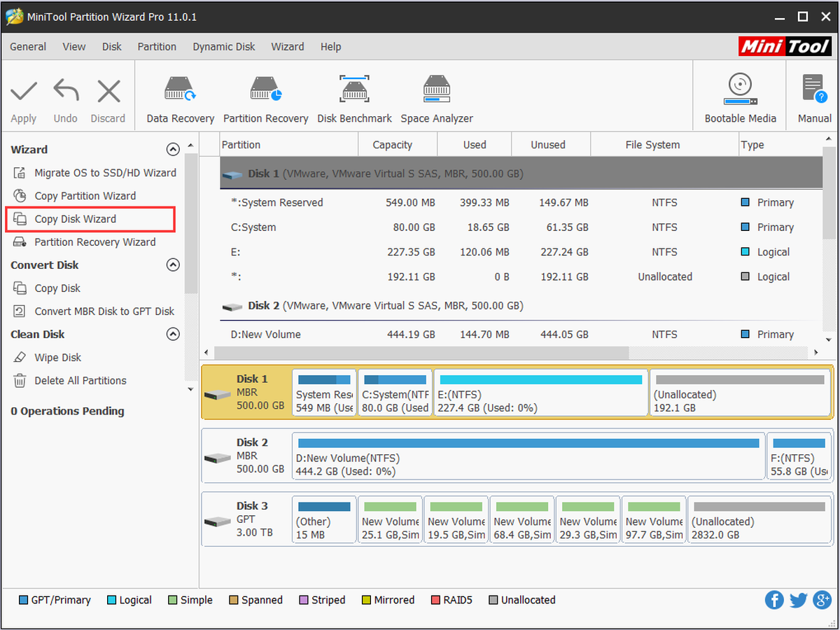The image size is (840, 630).
Task: Collapse the Convert Disk section
Action: pos(173,265)
